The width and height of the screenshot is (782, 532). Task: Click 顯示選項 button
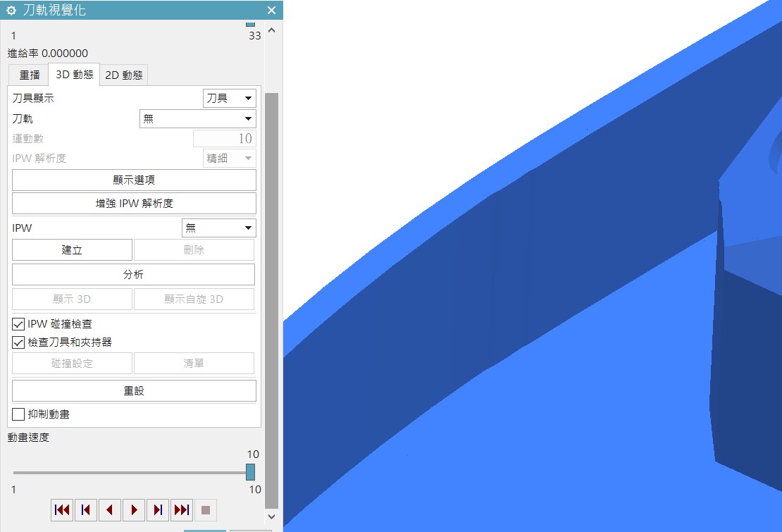coord(134,180)
